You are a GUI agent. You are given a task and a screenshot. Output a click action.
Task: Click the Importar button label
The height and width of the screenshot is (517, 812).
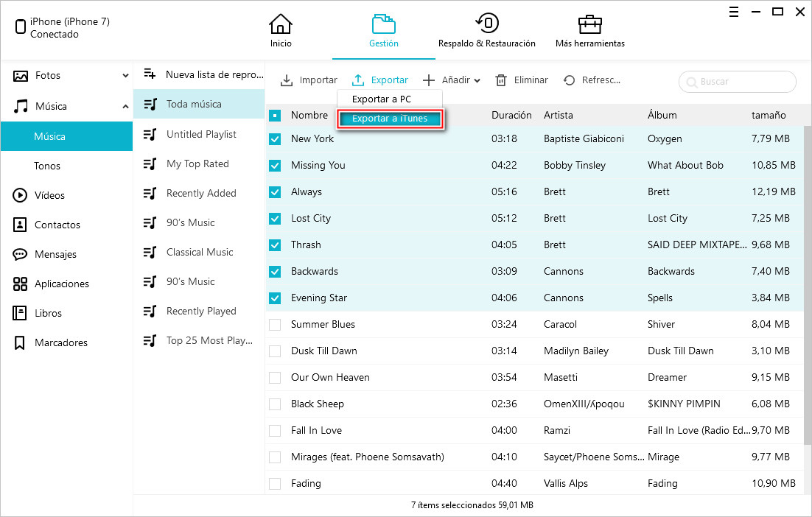point(318,80)
